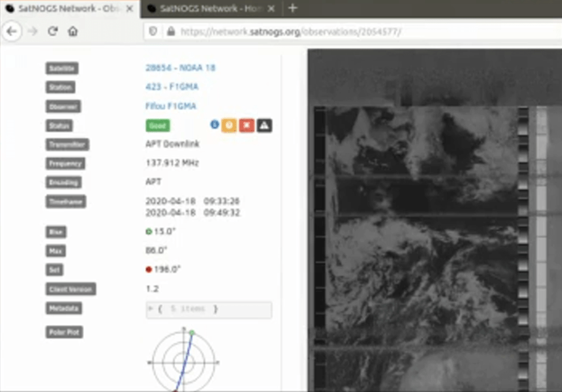Go to the browser home page
This screenshot has height=392, width=562.
tap(73, 32)
